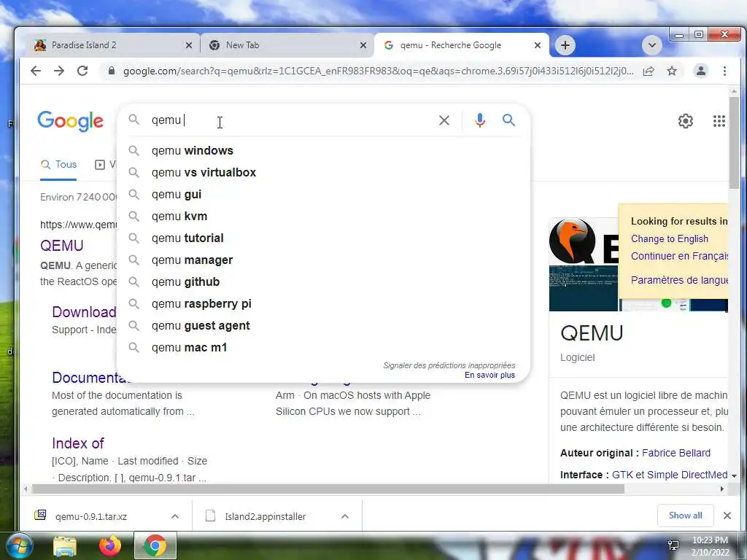Viewport: 747px width, 560px height.
Task: Close the qemu Recherche Google tab
Action: pyautogui.click(x=538, y=45)
